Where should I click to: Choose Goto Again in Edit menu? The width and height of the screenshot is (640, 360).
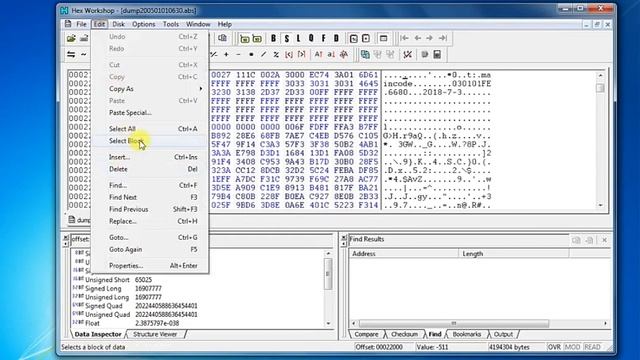tap(149, 249)
